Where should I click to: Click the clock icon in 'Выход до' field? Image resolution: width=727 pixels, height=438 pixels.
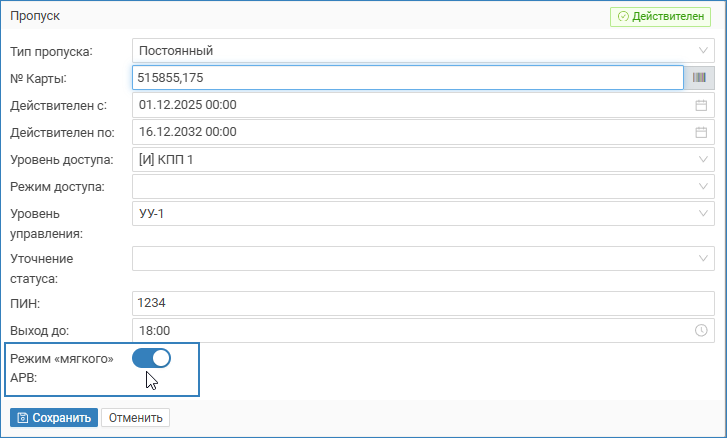[700, 330]
